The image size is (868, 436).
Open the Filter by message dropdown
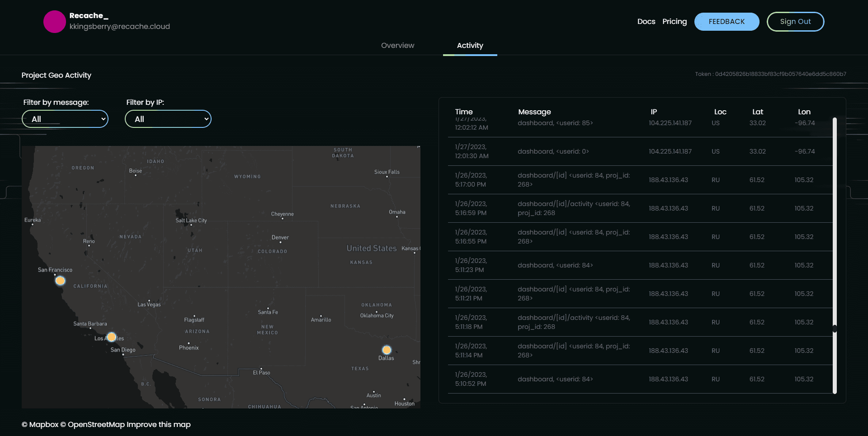pos(65,119)
